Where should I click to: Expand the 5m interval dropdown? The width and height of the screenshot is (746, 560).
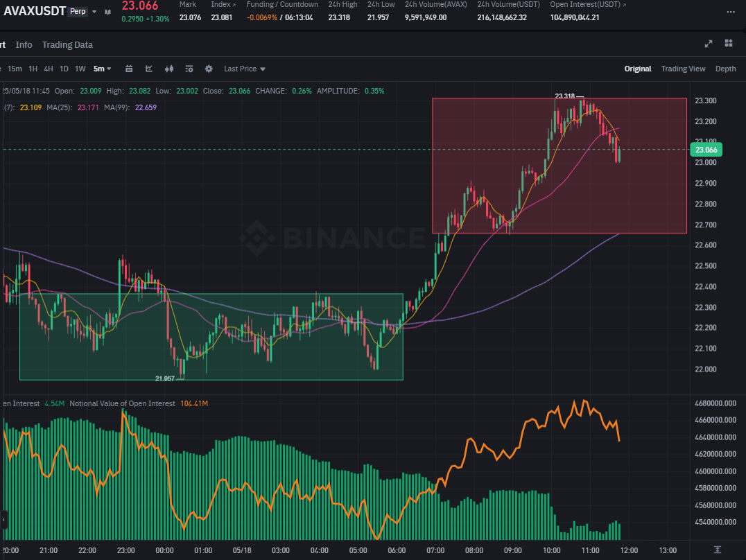(103, 69)
